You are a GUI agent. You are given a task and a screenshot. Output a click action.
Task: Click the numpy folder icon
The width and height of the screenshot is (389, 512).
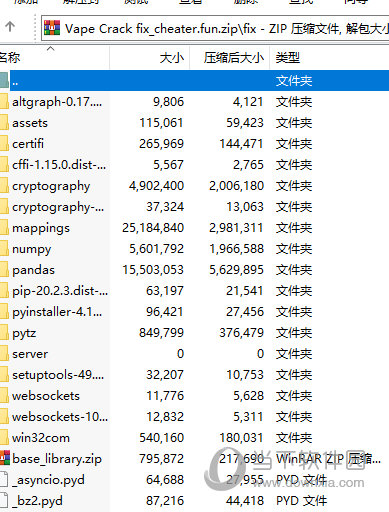pyautogui.click(x=4, y=249)
